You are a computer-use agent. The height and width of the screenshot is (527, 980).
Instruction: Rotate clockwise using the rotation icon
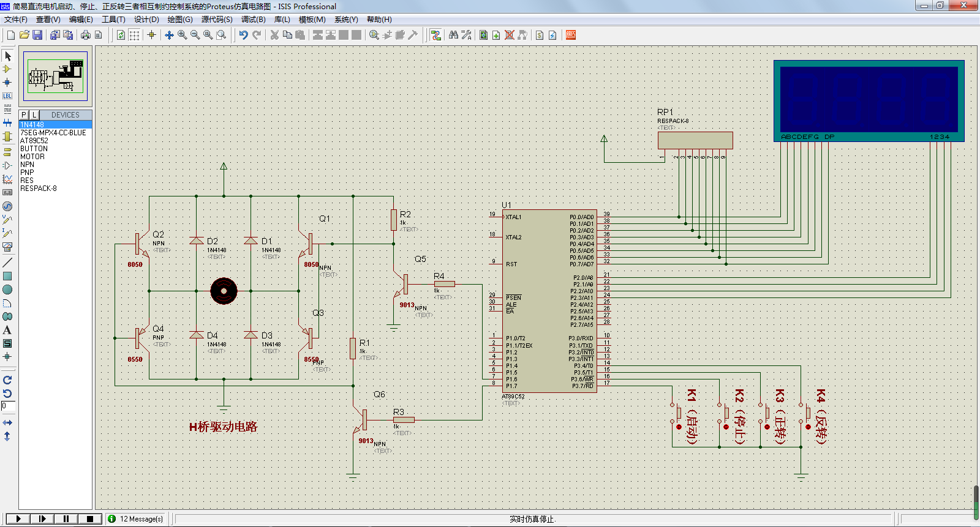[x=7, y=380]
